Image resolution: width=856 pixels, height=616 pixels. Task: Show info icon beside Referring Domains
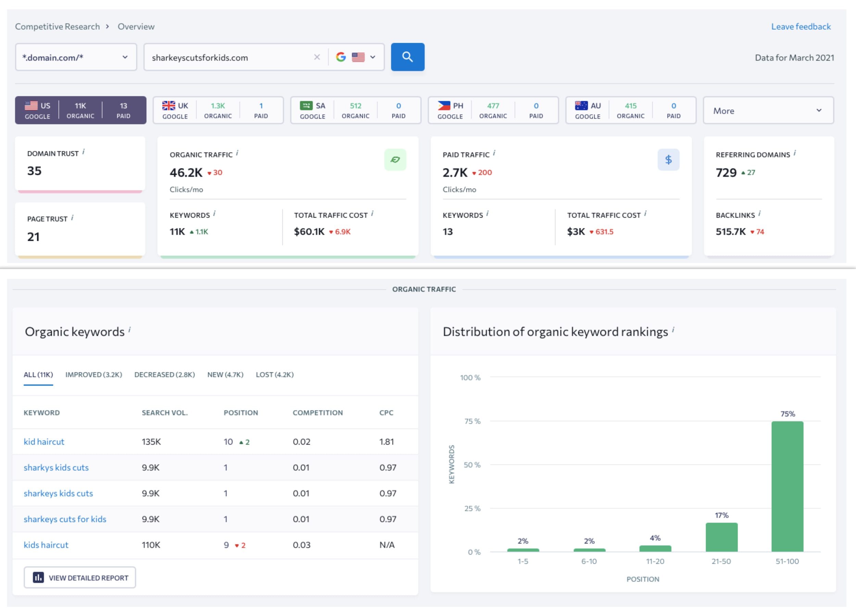coord(794,153)
